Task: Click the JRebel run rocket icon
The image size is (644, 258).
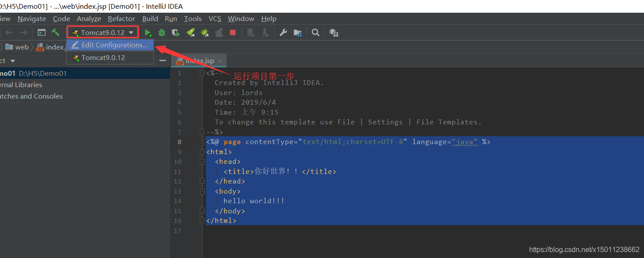Action: (190, 32)
